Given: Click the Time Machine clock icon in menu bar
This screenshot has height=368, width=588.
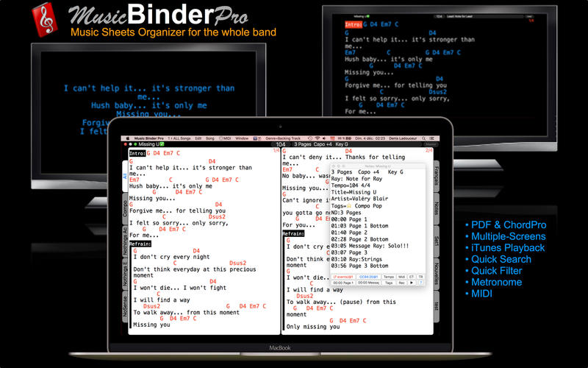Looking at the screenshot, I should [x=310, y=138].
